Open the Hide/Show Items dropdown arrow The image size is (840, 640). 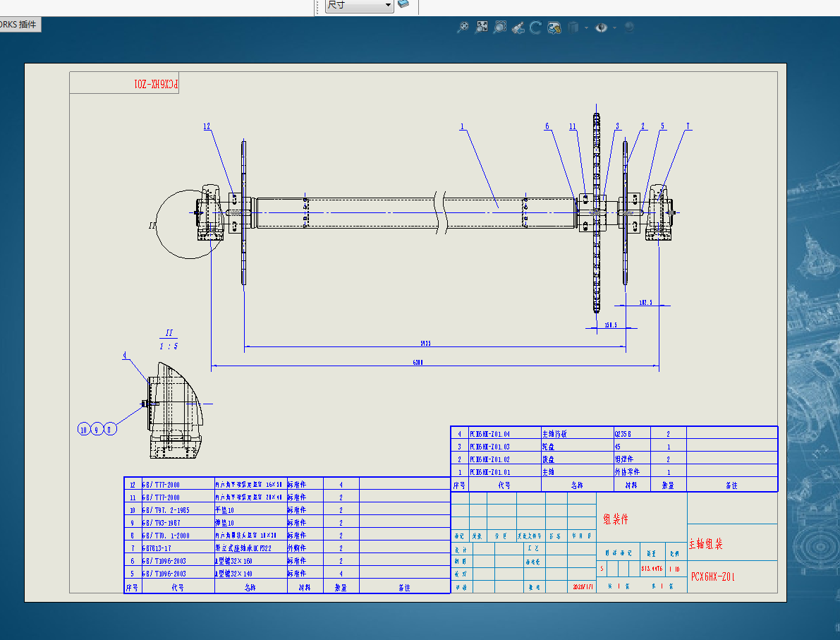click(x=614, y=28)
